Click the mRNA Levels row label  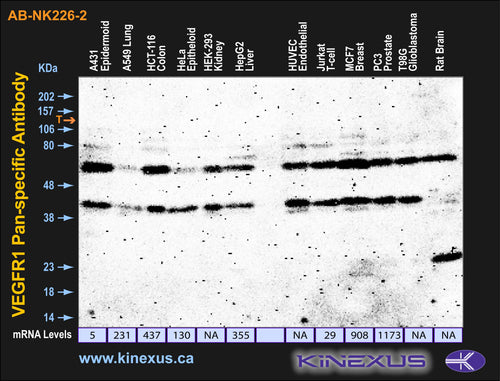(42, 335)
